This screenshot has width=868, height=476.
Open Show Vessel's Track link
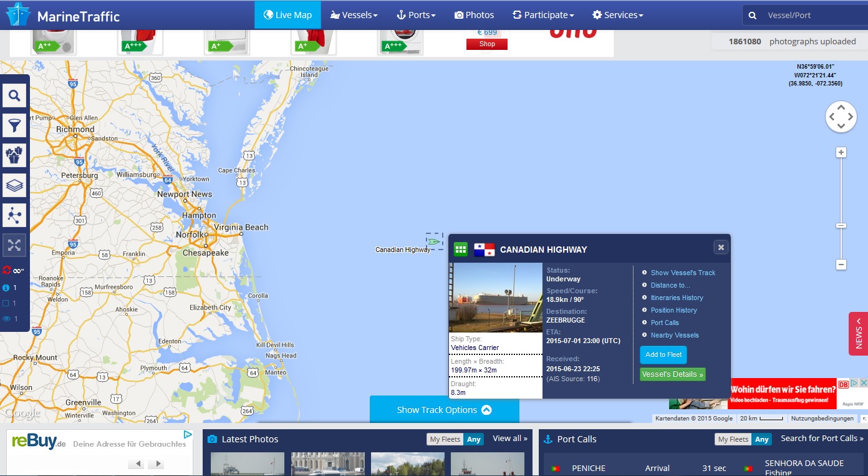point(683,273)
